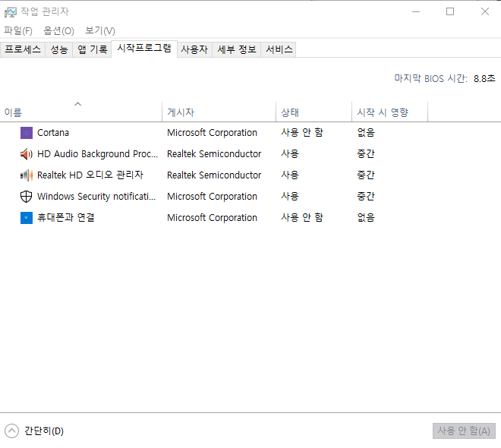Image resolution: width=501 pixels, height=448 pixels.
Task: Open the 보기(V) menu
Action: [100, 30]
